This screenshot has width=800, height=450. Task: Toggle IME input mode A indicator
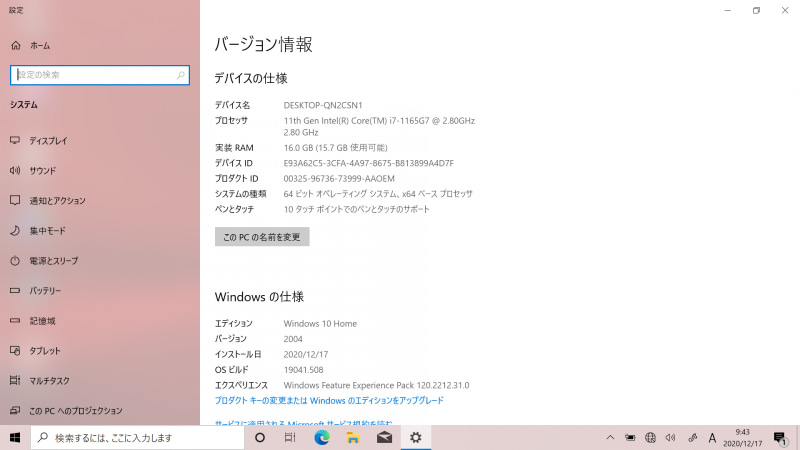(712, 438)
